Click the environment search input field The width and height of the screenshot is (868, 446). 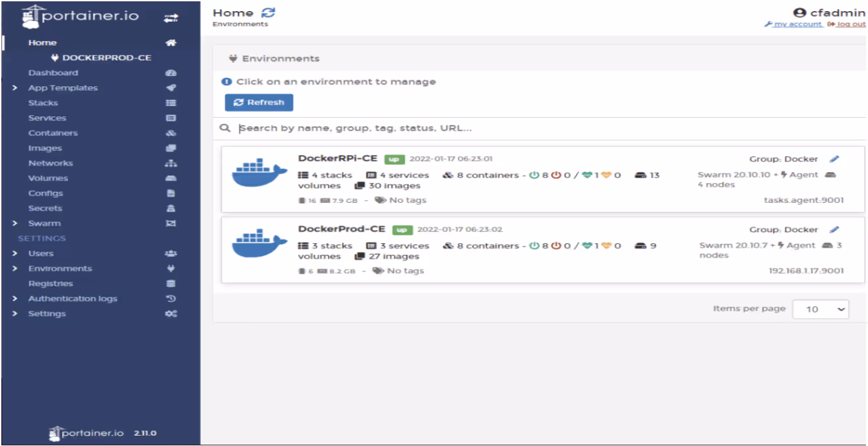point(549,128)
